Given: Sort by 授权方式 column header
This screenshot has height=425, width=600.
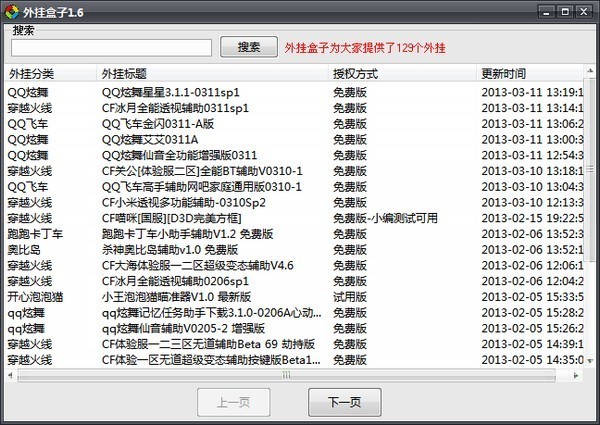Looking at the screenshot, I should point(402,73).
